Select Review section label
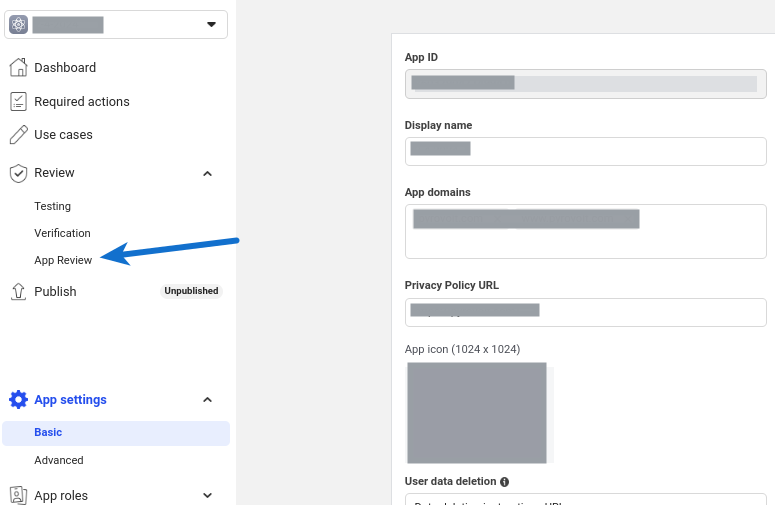This screenshot has height=505, width=775. (x=54, y=172)
